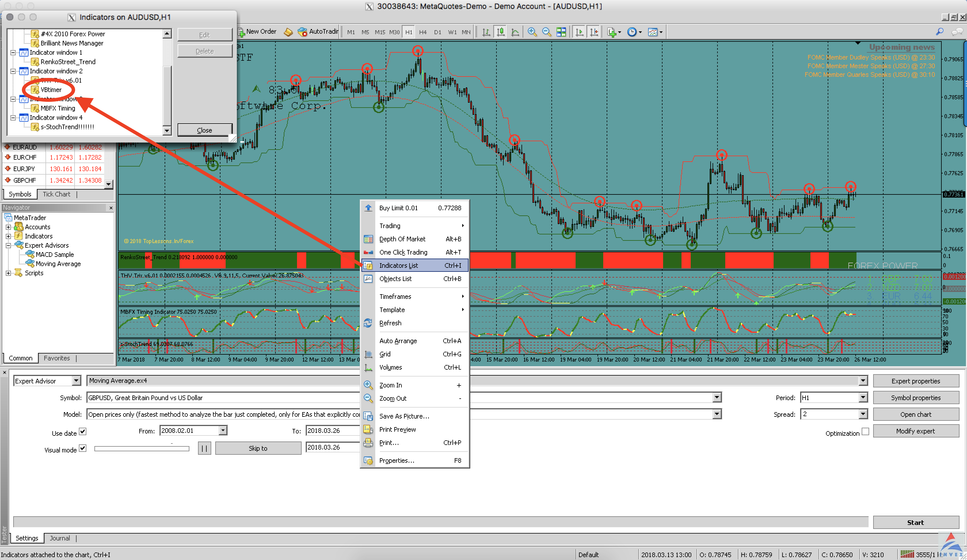967x560 pixels.
Task: Close the Navigator panel with its X
Action: (111, 207)
